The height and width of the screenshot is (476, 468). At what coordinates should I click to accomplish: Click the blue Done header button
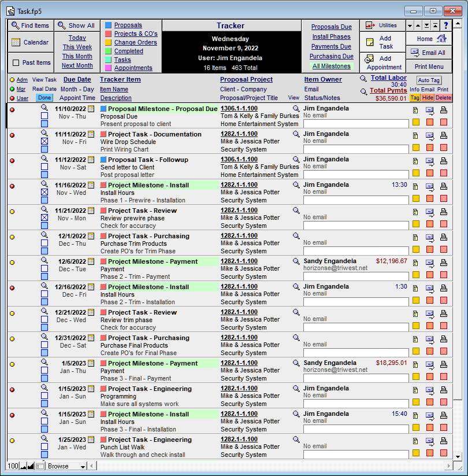pyautogui.click(x=44, y=98)
